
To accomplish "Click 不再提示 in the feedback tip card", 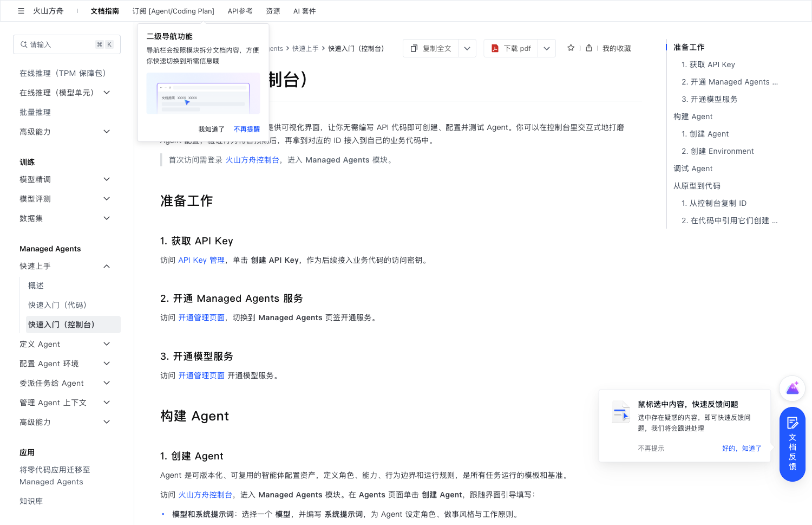I will (651, 449).
